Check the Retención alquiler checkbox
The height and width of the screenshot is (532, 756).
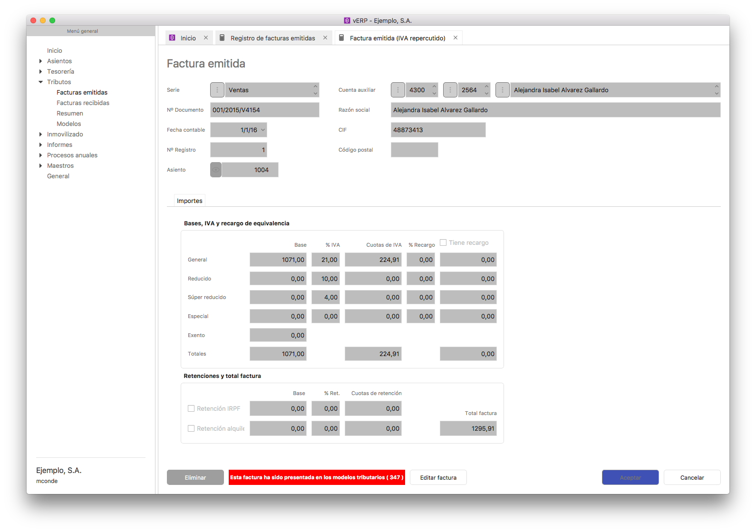click(x=191, y=428)
